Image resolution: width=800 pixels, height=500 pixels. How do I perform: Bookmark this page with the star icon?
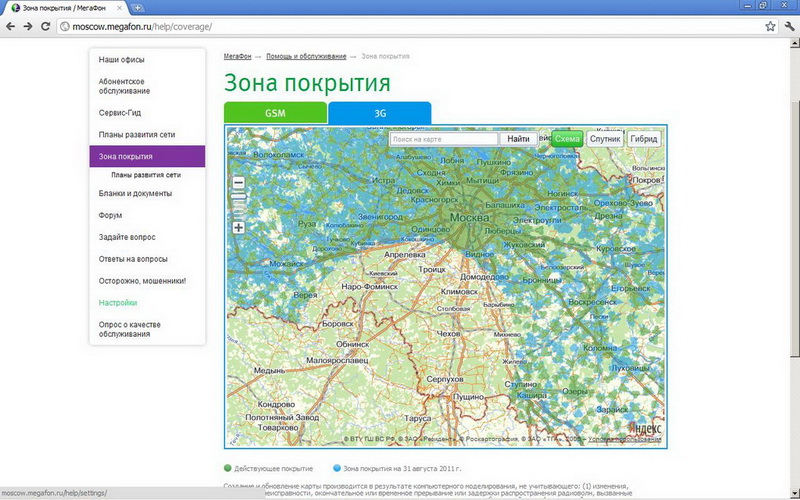(770, 27)
